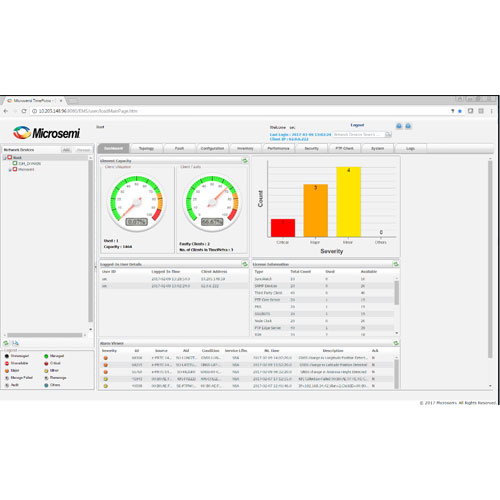Click the License Information table scrollbar
The image size is (500, 500).
point(396,293)
